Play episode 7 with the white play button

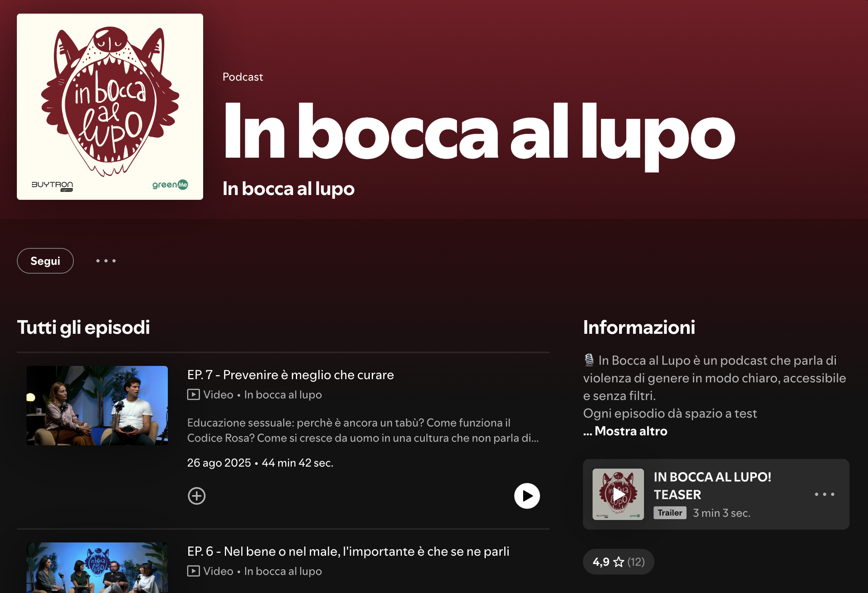tap(527, 496)
